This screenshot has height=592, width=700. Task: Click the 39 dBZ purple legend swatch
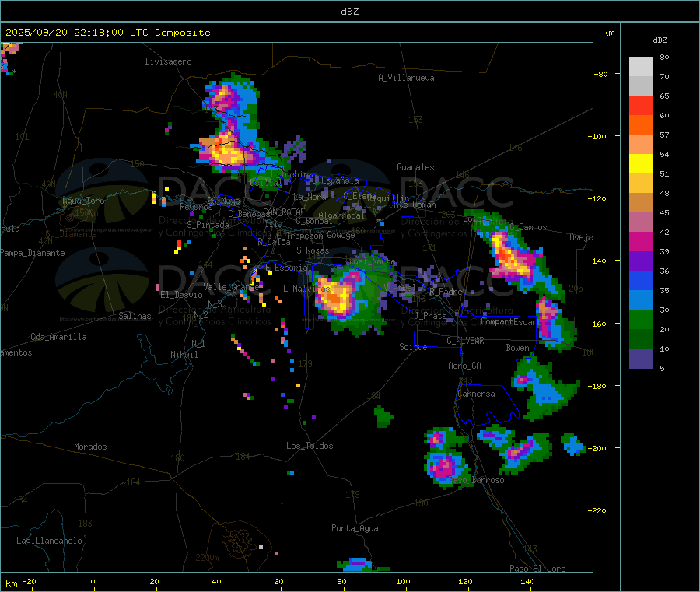point(641,261)
